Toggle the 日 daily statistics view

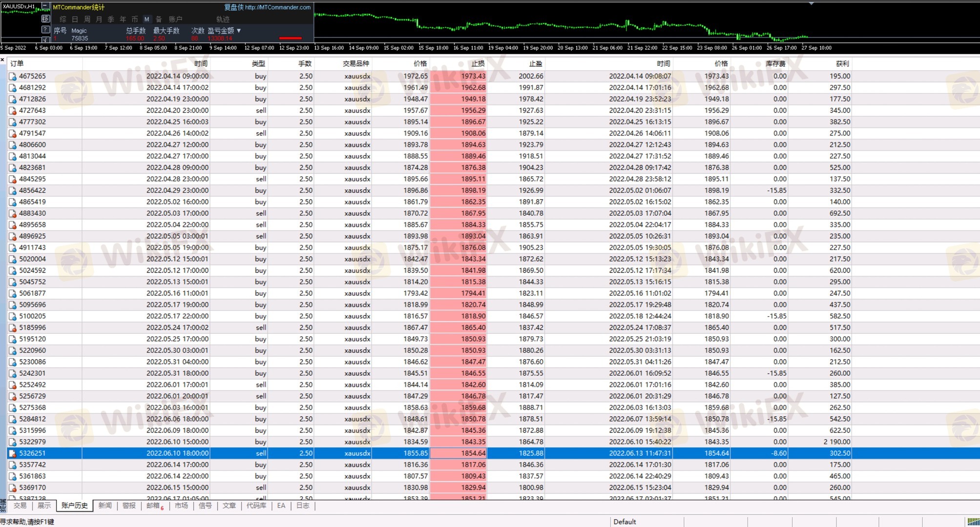pyautogui.click(x=75, y=19)
